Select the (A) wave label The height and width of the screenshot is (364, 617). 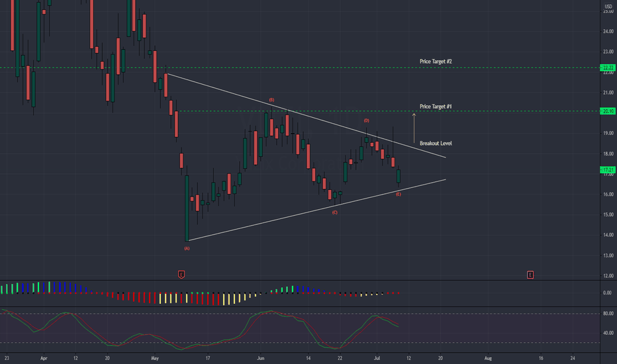click(187, 248)
